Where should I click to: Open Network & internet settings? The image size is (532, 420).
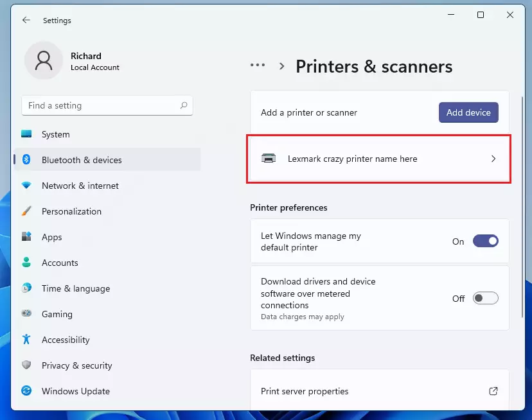(107, 186)
